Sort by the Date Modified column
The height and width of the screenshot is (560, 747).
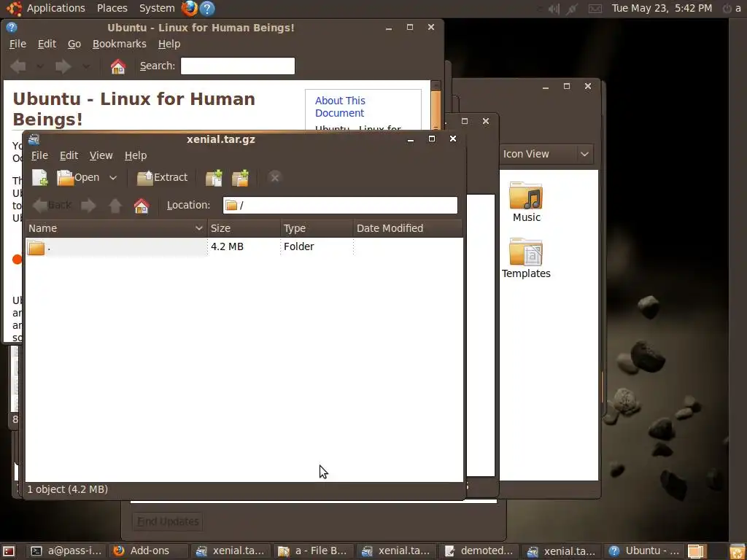(x=408, y=228)
